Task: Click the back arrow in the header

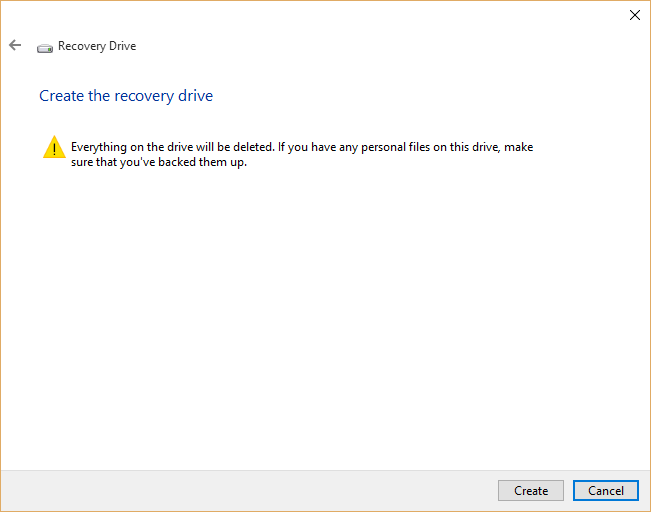Action: [x=15, y=45]
